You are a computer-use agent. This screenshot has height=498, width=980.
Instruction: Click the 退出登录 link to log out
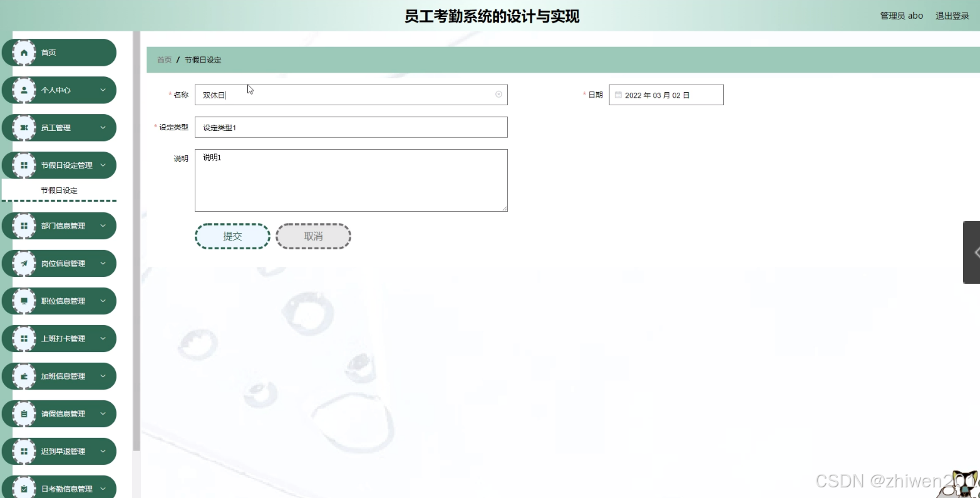(951, 16)
